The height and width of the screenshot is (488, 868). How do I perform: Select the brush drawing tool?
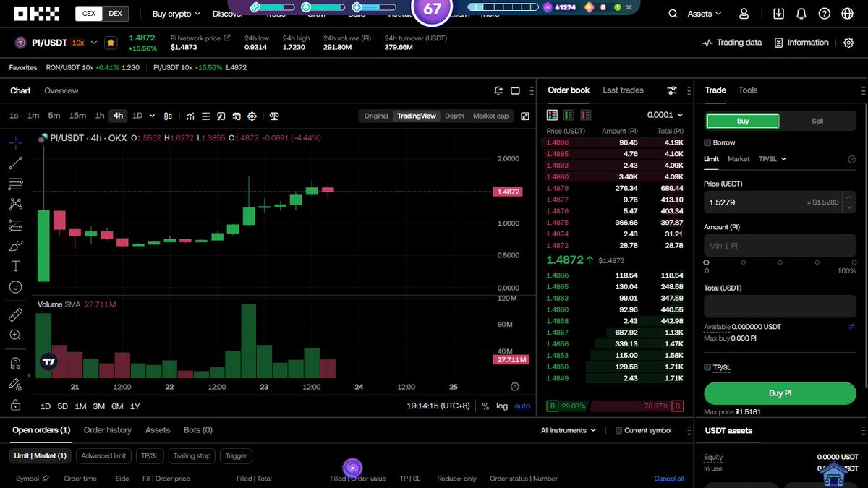15,246
